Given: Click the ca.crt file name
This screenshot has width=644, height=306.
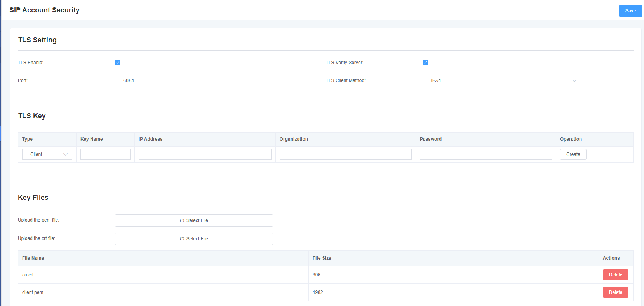Looking at the screenshot, I should (28, 275).
